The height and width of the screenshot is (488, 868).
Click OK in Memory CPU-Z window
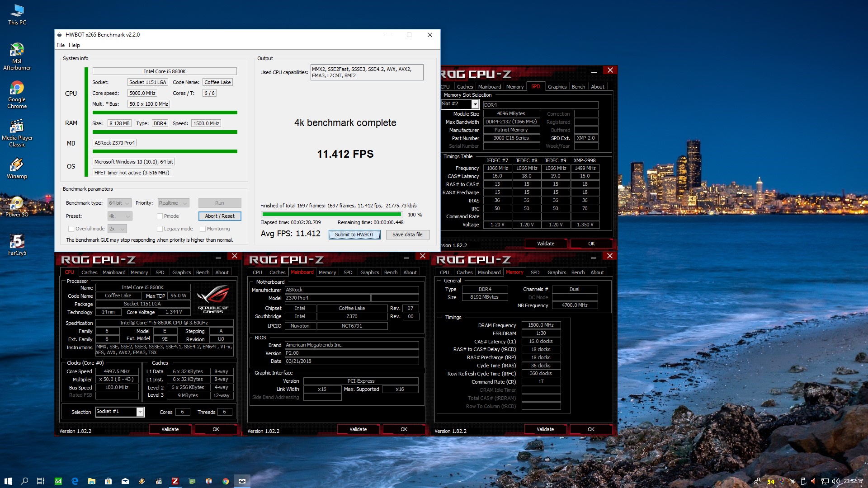click(x=591, y=429)
